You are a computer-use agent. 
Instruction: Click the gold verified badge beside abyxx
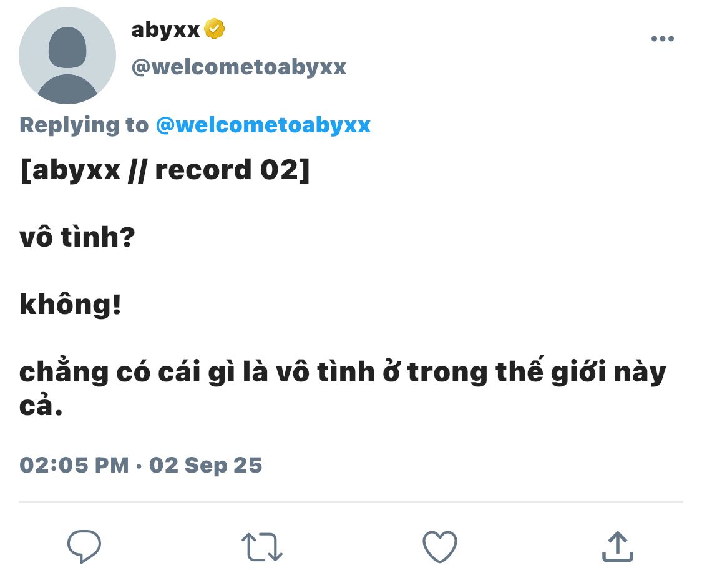pos(215,29)
